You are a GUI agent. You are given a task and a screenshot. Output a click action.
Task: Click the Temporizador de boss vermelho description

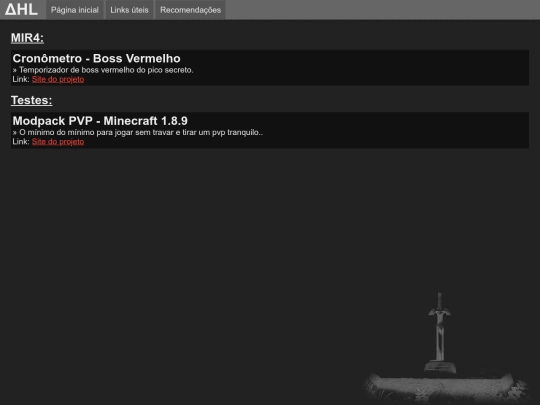point(103,70)
